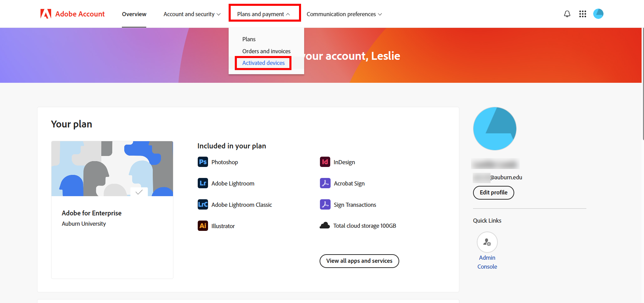644x303 pixels.
Task: Open Photoshop from included apps
Action: pyautogui.click(x=203, y=162)
